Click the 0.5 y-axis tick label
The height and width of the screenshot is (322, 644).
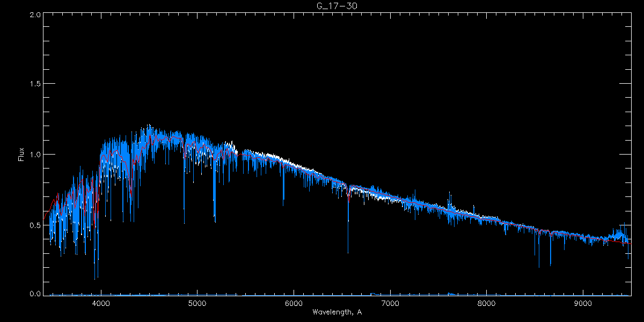click(35, 225)
